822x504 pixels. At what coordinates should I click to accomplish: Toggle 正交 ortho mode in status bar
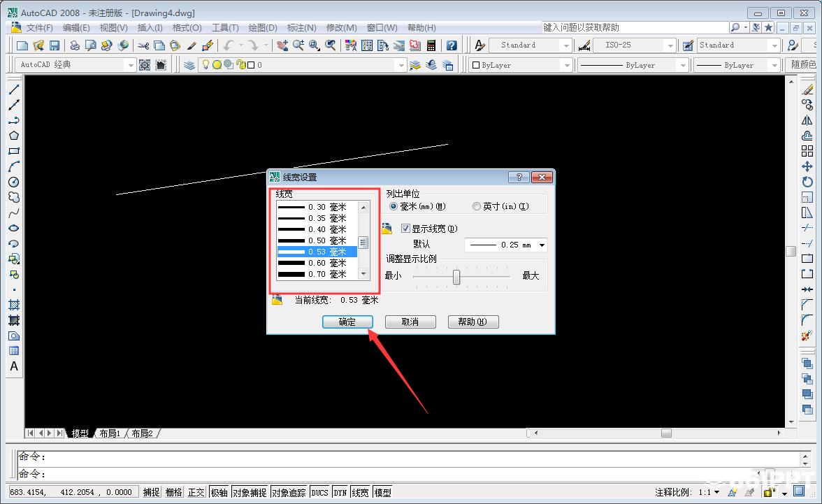point(196,492)
